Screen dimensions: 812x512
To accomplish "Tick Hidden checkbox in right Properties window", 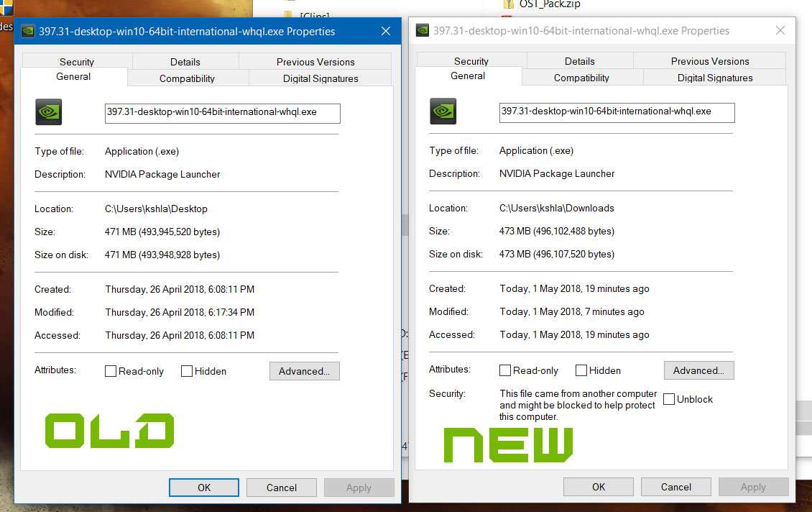I will 581,370.
